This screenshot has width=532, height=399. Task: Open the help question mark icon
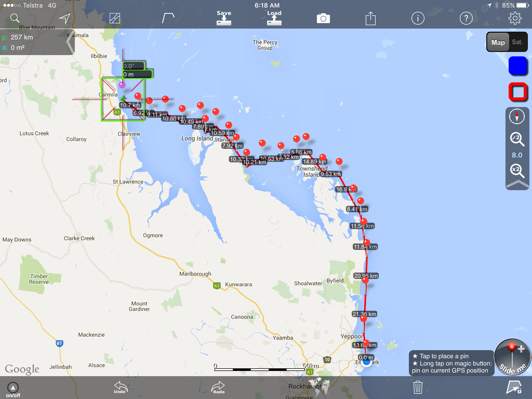466,18
